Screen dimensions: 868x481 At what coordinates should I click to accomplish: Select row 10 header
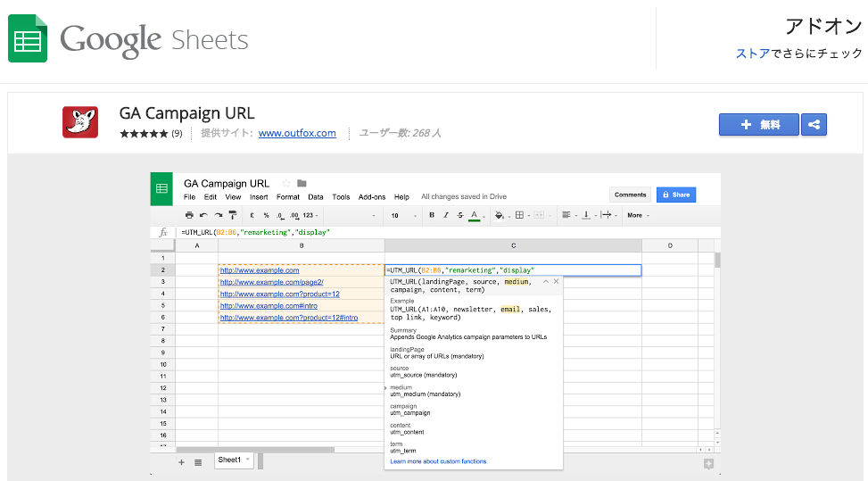(163, 365)
